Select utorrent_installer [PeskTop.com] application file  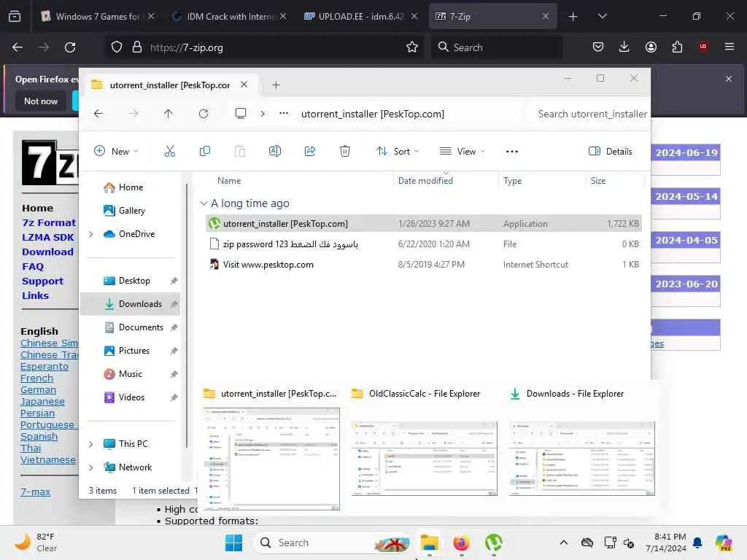[x=424, y=223]
